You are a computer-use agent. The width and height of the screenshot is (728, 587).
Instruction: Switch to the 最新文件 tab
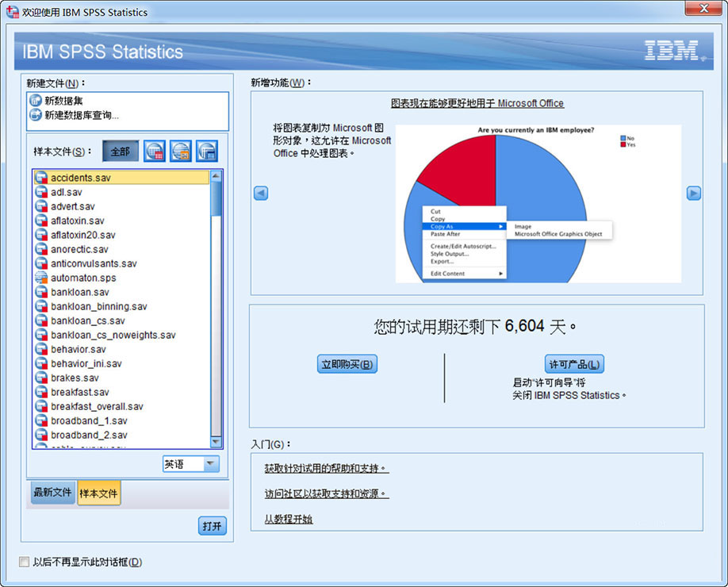[x=52, y=493]
